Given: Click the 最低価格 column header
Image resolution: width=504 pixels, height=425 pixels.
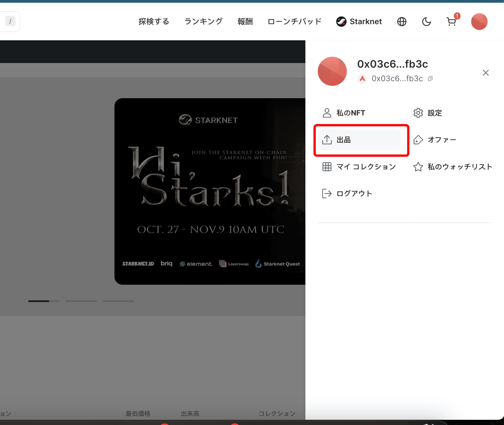Looking at the screenshot, I should (138, 414).
